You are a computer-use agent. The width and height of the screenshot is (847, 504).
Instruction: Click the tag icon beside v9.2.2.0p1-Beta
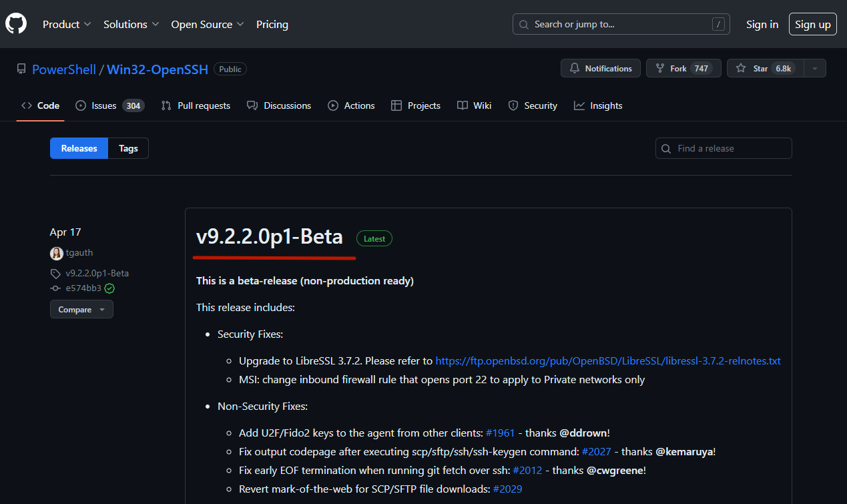coord(55,273)
